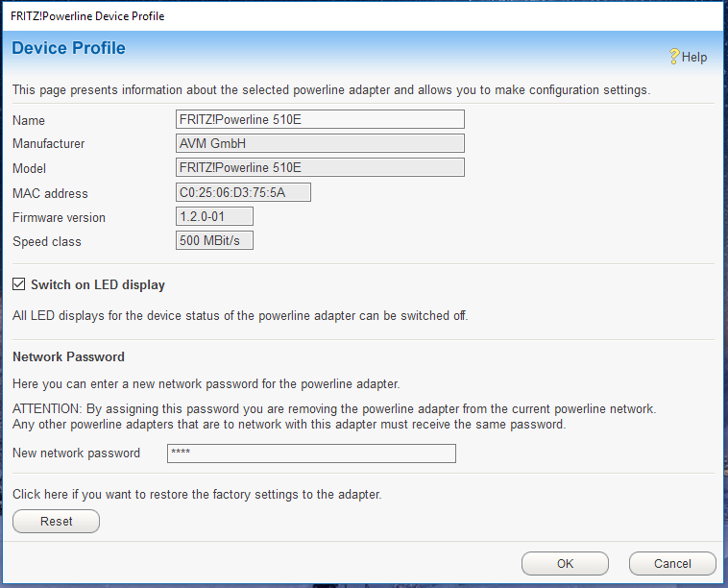728x588 pixels.
Task: Click the MAC address field
Action: [x=243, y=192]
